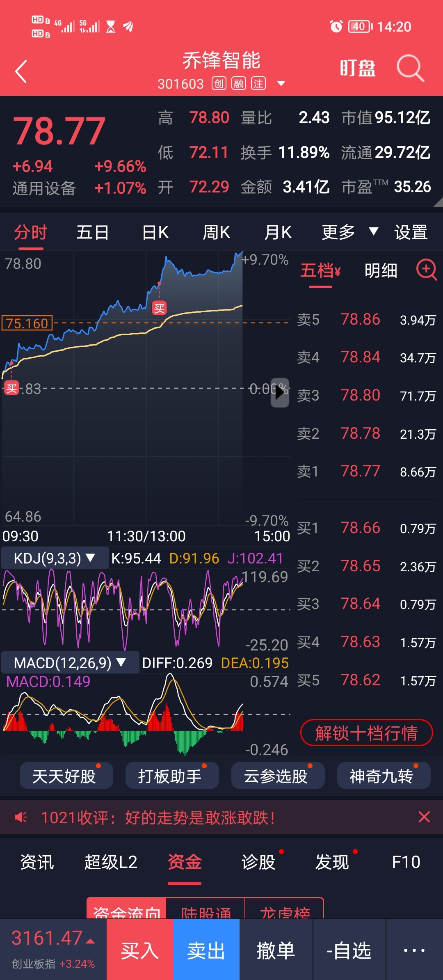443x980 pixels.
Task: Click 卖5 price 78.86 row
Action: (367, 320)
